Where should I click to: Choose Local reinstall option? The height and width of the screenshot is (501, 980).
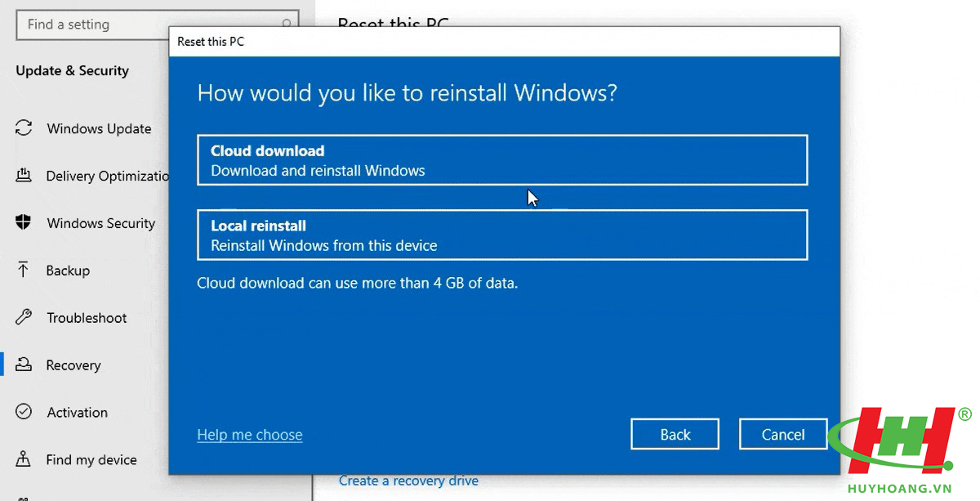(x=502, y=235)
